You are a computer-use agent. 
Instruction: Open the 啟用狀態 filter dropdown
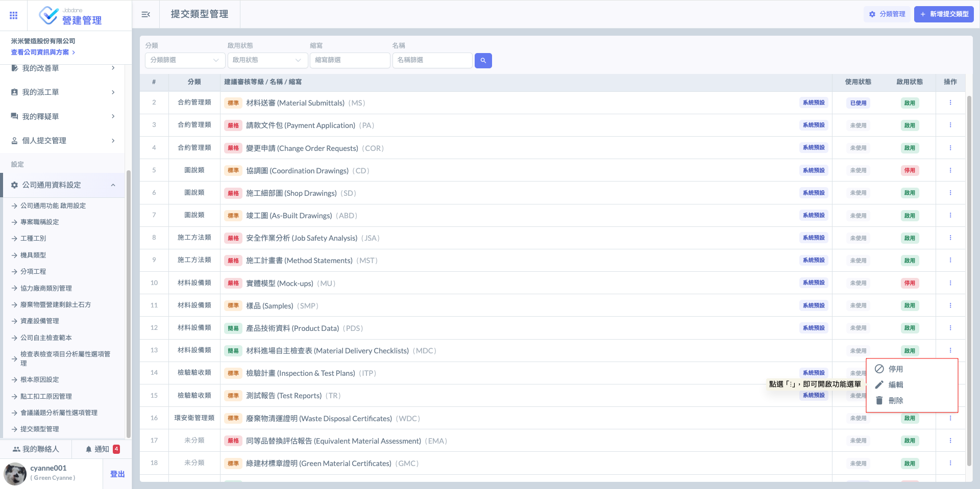(x=267, y=60)
